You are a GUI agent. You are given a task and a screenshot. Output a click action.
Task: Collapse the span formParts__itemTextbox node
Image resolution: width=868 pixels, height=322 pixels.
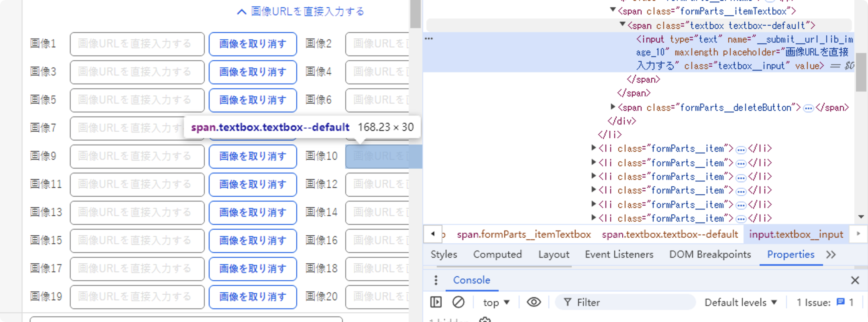[x=613, y=10]
